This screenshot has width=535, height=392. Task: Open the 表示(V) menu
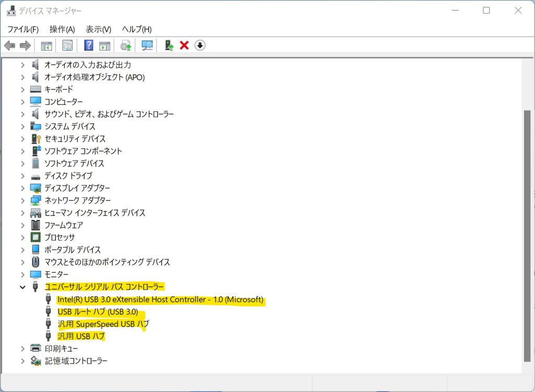(x=98, y=29)
